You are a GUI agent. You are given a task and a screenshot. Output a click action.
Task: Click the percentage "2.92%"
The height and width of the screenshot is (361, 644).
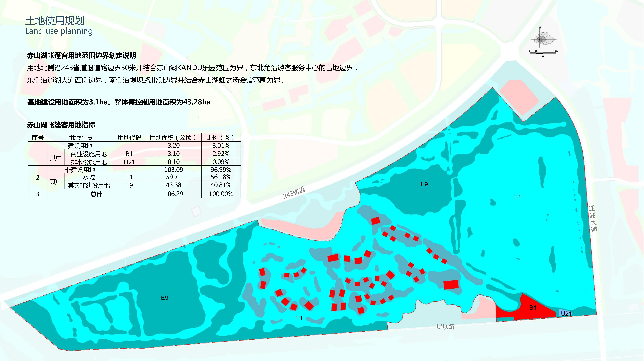click(x=221, y=154)
